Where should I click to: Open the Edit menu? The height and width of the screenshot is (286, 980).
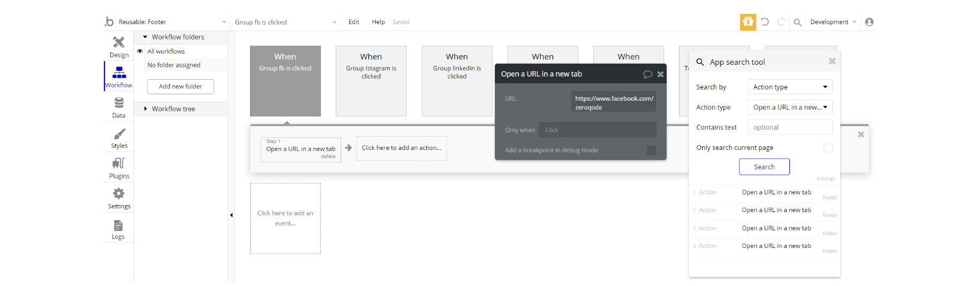[x=353, y=22]
